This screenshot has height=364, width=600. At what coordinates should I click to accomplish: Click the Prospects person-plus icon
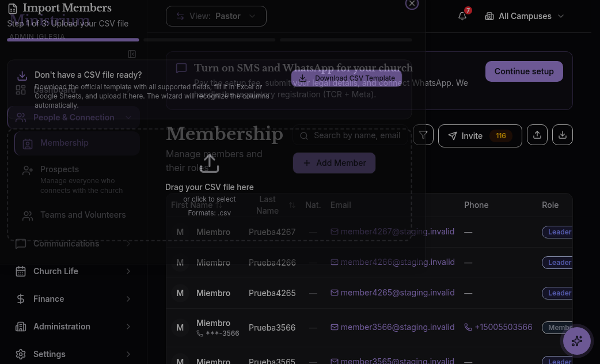pos(28,170)
